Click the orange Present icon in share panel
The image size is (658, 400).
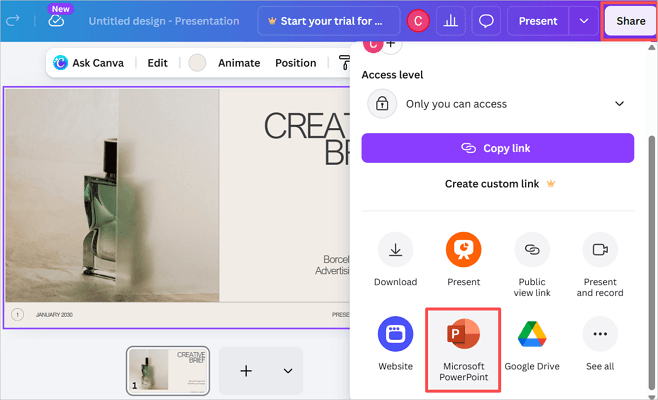tap(463, 250)
